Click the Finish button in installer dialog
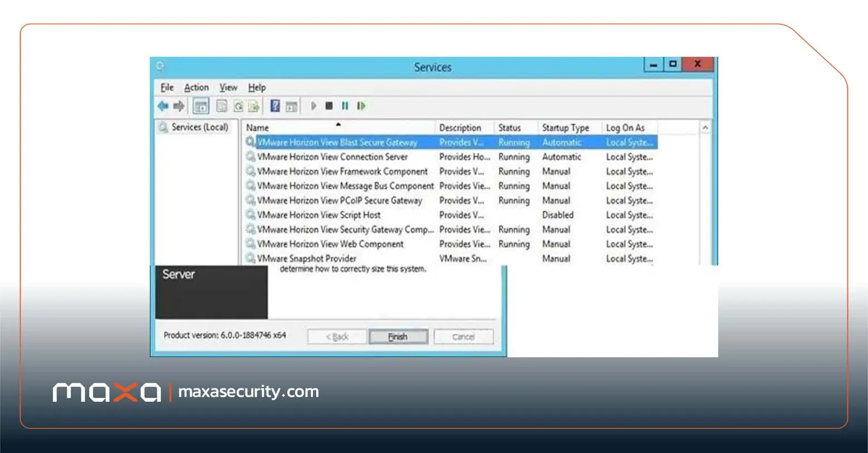The image size is (868, 453). click(x=398, y=337)
